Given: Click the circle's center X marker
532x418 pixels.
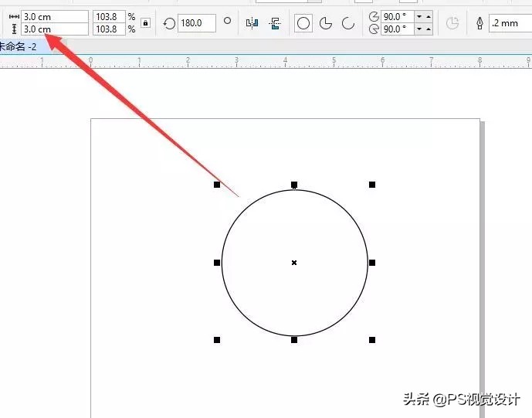Looking at the screenshot, I should 294,263.
